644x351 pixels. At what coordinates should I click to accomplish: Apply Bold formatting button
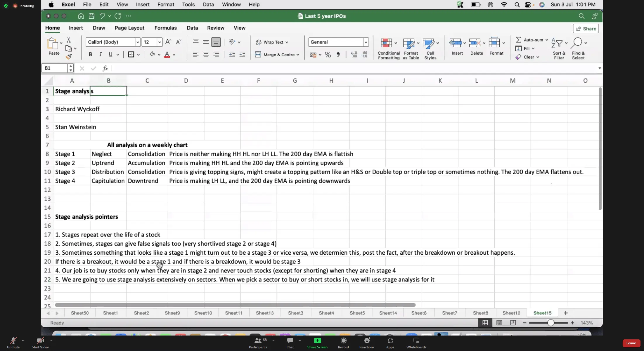click(x=90, y=54)
